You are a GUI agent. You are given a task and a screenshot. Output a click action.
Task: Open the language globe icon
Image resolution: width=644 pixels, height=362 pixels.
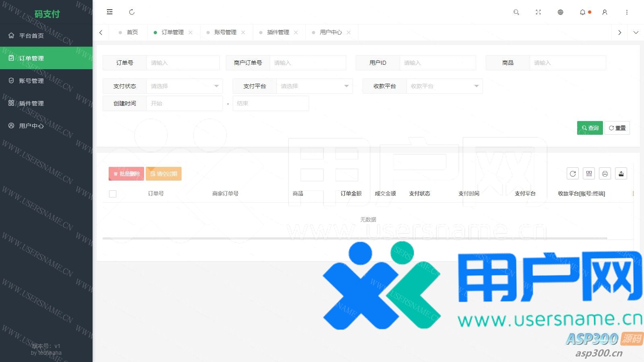[560, 12]
